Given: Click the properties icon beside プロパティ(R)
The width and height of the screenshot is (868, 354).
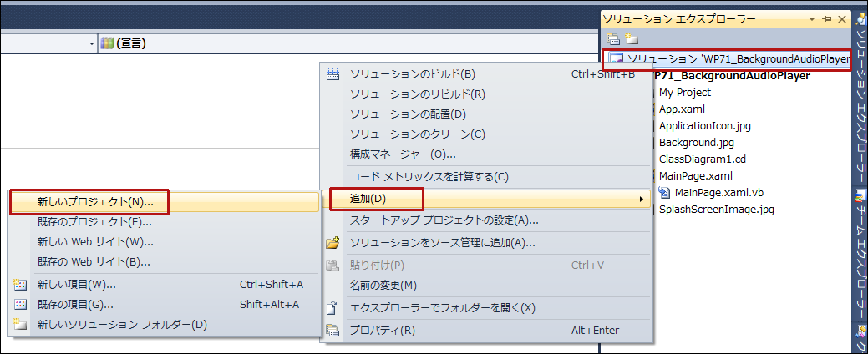Looking at the screenshot, I should (x=332, y=331).
